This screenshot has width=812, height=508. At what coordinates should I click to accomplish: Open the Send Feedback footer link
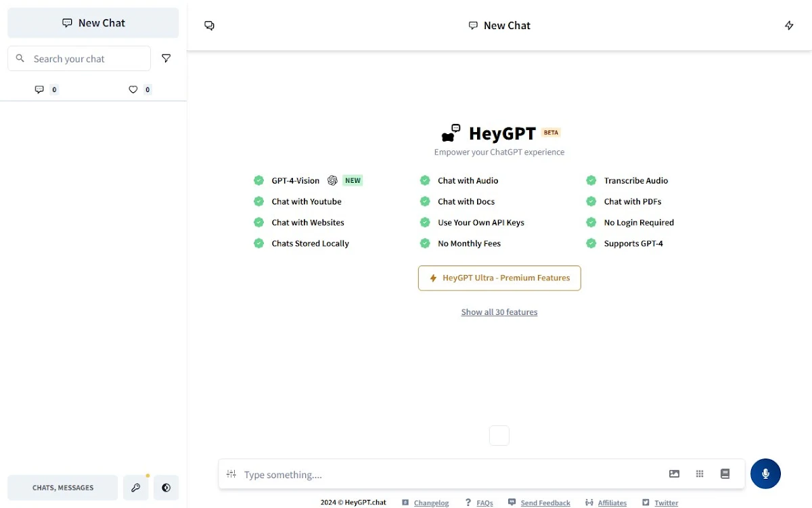click(545, 503)
